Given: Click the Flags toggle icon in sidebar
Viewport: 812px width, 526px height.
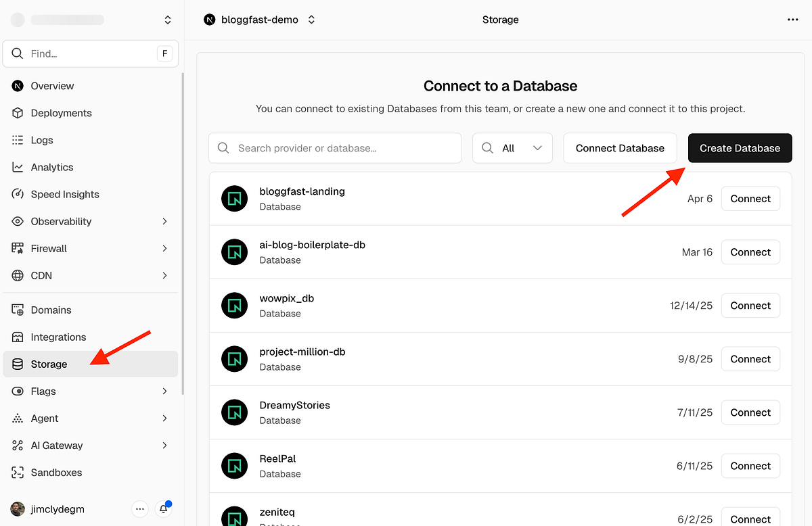Looking at the screenshot, I should 18,391.
